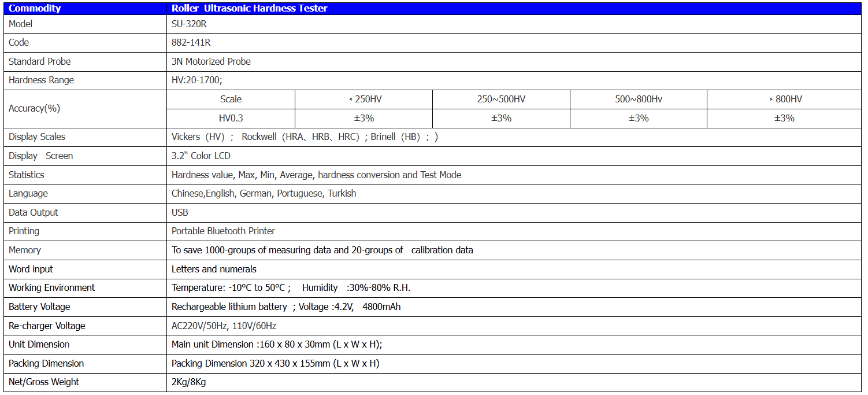Select the Roller Ultrasonic Hardness Tester title
Viewport: 868px width, 395px height.
[x=249, y=8]
